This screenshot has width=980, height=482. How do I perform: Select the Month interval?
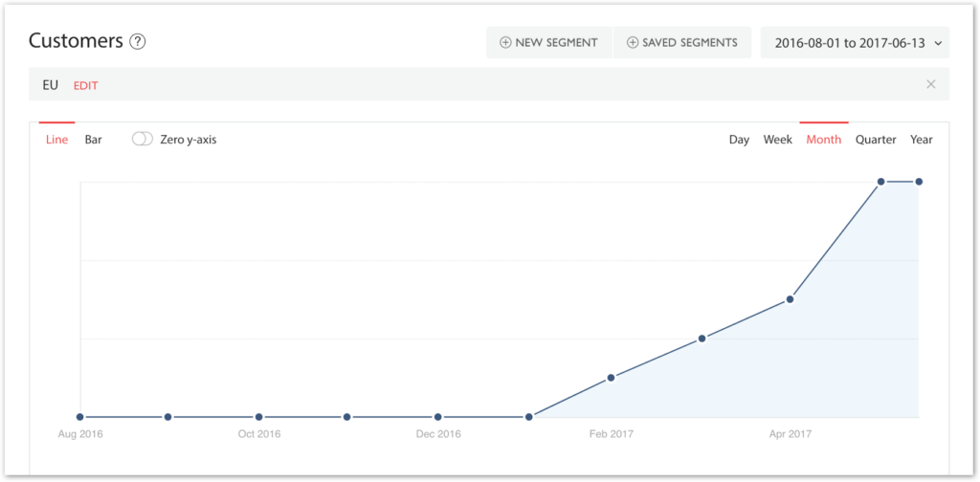[823, 140]
